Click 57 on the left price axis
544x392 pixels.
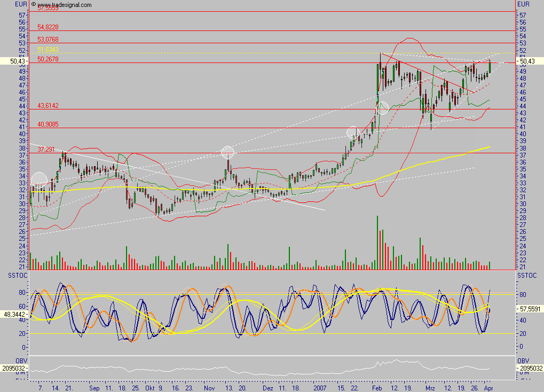pyautogui.click(x=22, y=15)
